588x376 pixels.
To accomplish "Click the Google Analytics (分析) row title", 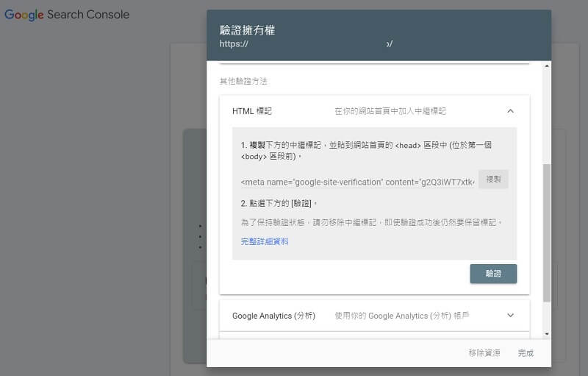I will [x=273, y=316].
